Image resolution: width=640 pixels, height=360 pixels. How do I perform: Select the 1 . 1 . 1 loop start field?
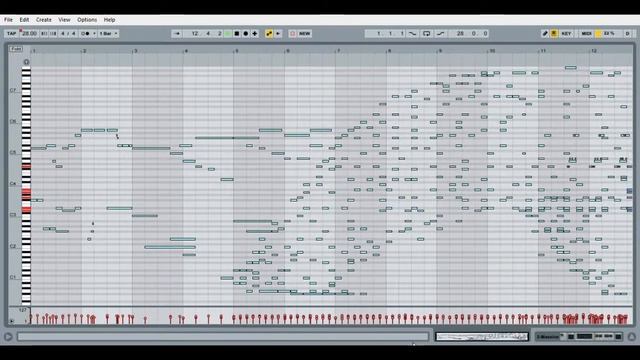coord(386,33)
